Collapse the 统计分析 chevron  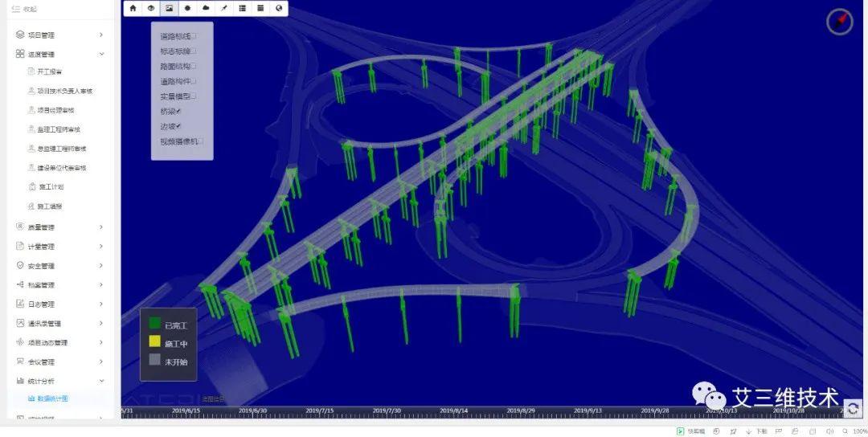(x=101, y=381)
